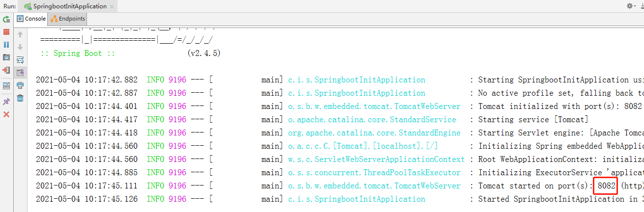This screenshot has width=644, height=212.
Task: Toggle Soft-Wrap in the console
Action: (x=20, y=60)
